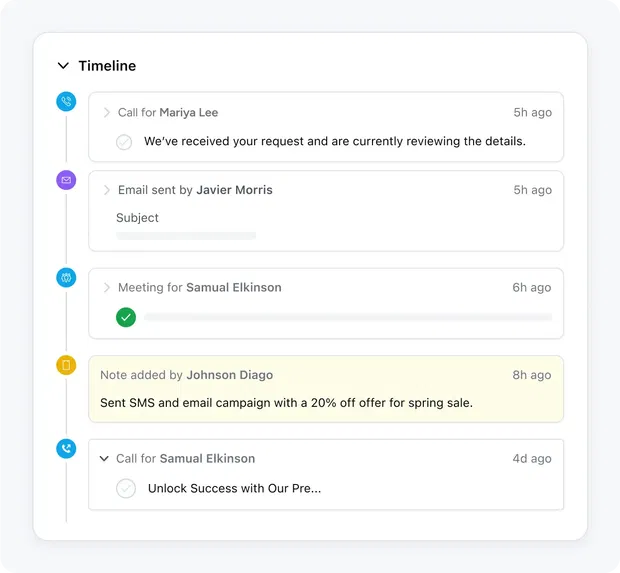Click the meeting icon beside Samual Elkinson meeting
Image resolution: width=620 pixels, height=573 pixels.
[66, 278]
